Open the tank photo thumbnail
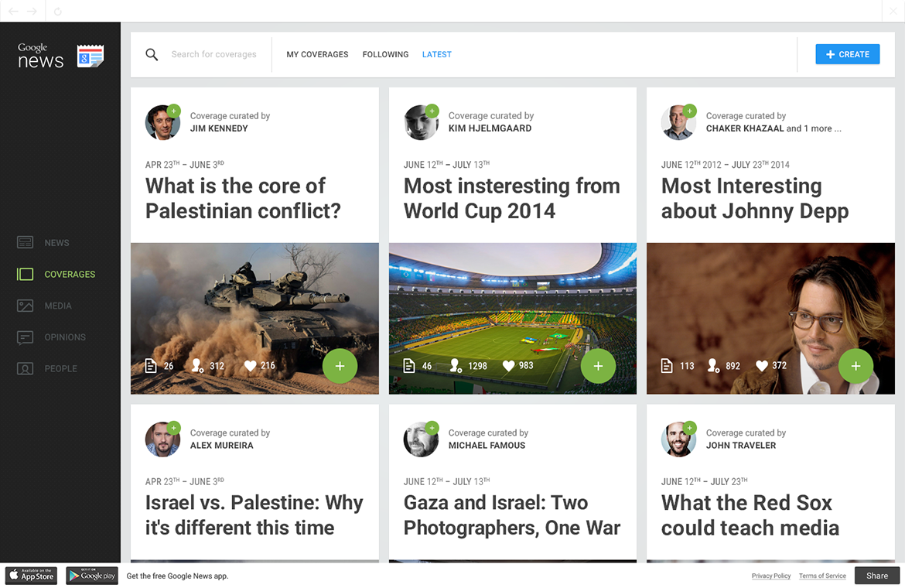 tap(254, 319)
